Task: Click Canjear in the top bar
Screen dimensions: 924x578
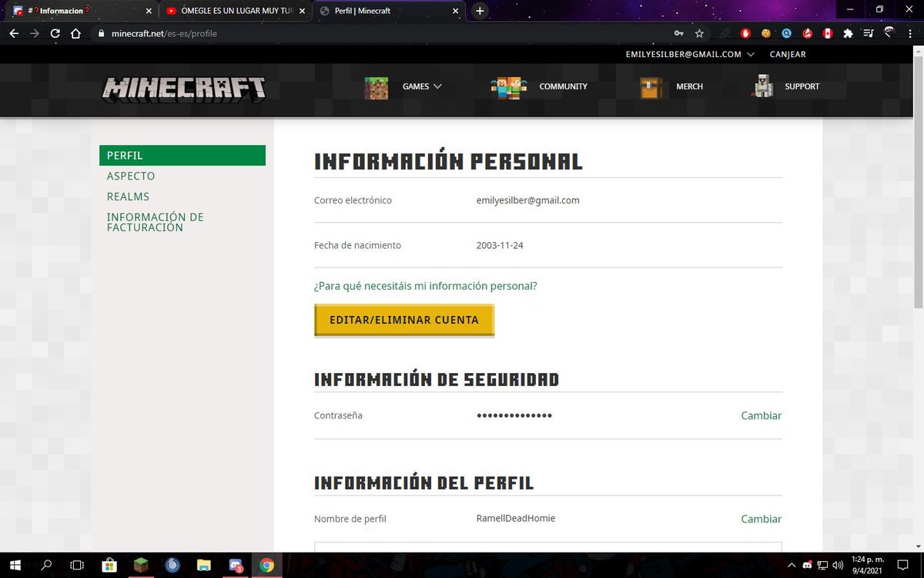Action: pos(788,55)
